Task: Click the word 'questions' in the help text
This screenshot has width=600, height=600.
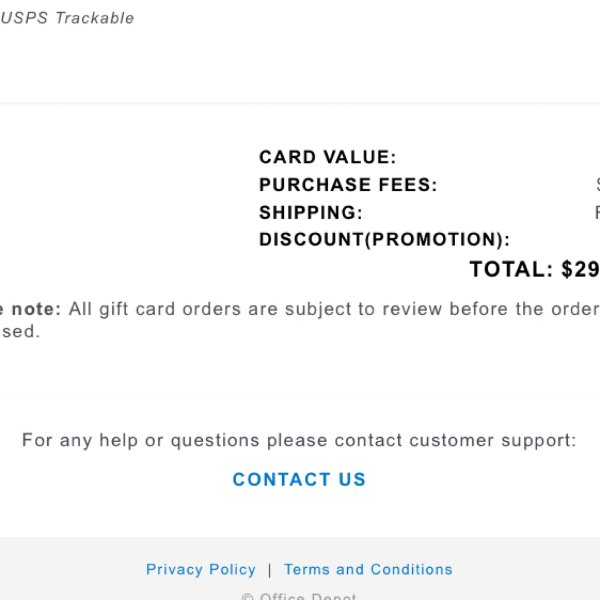Action: (x=215, y=441)
